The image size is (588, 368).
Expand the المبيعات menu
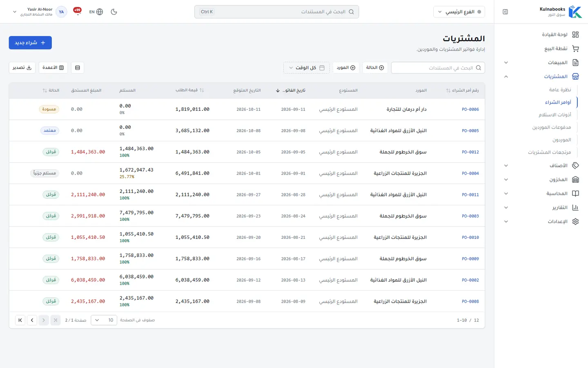[541, 63]
